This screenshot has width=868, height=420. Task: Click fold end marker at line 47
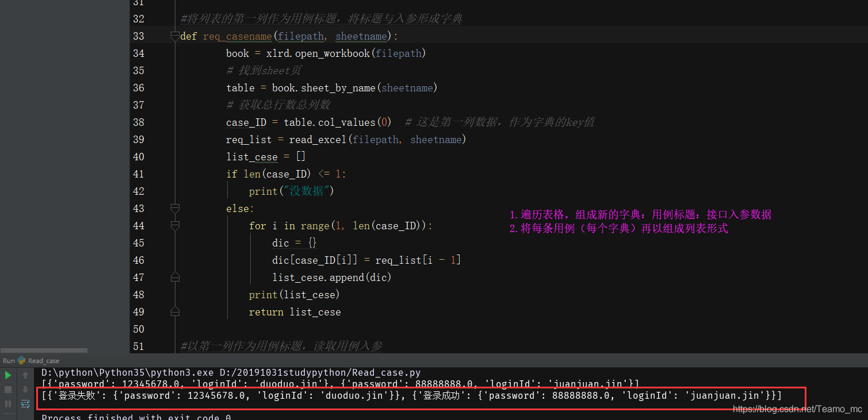(x=175, y=278)
